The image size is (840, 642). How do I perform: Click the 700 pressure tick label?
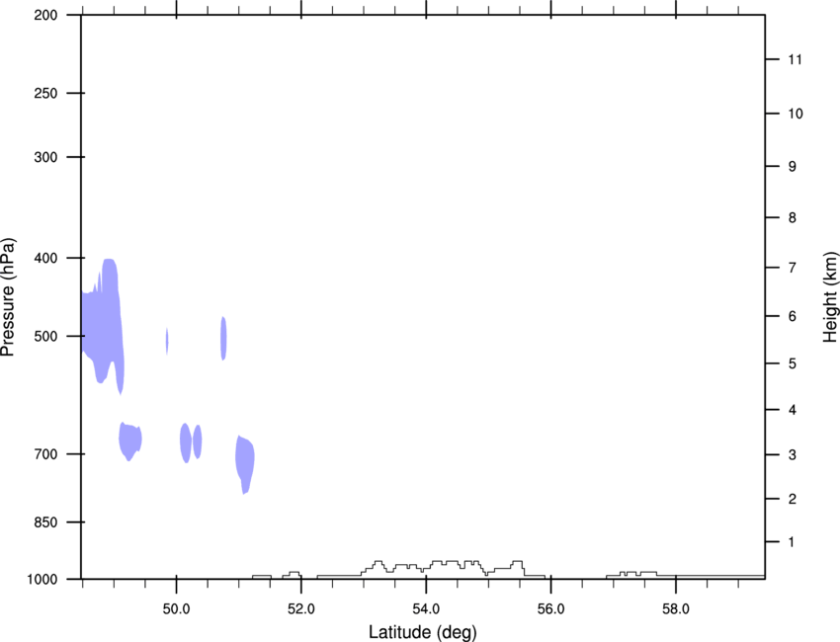coord(45,454)
